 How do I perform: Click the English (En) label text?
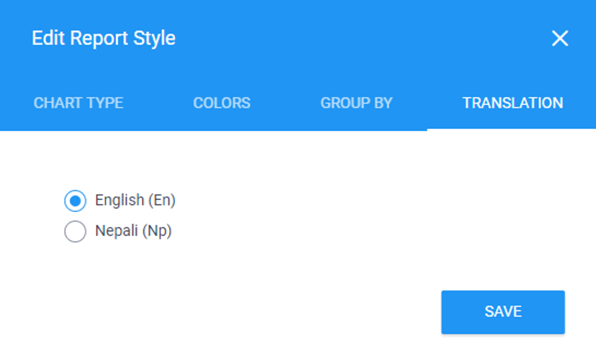[136, 199]
